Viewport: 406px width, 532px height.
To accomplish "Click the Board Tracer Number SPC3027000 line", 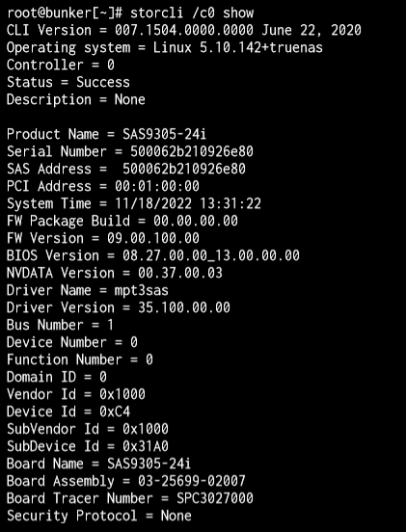I will (130, 498).
